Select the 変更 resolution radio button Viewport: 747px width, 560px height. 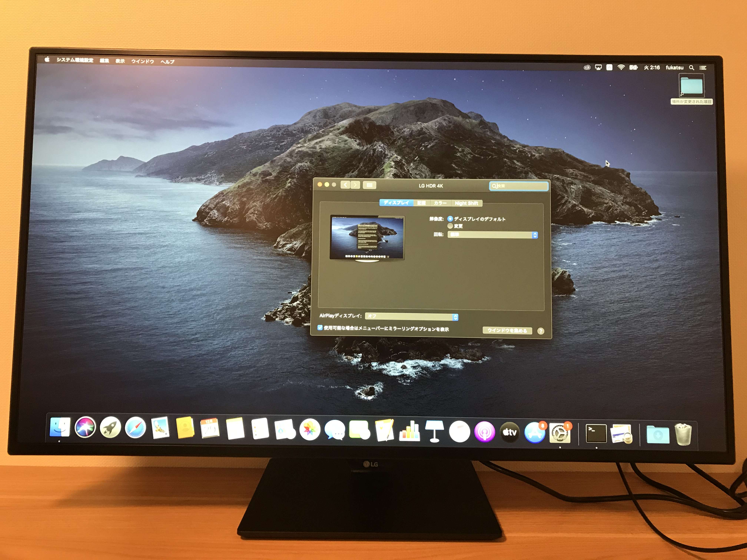(x=450, y=226)
